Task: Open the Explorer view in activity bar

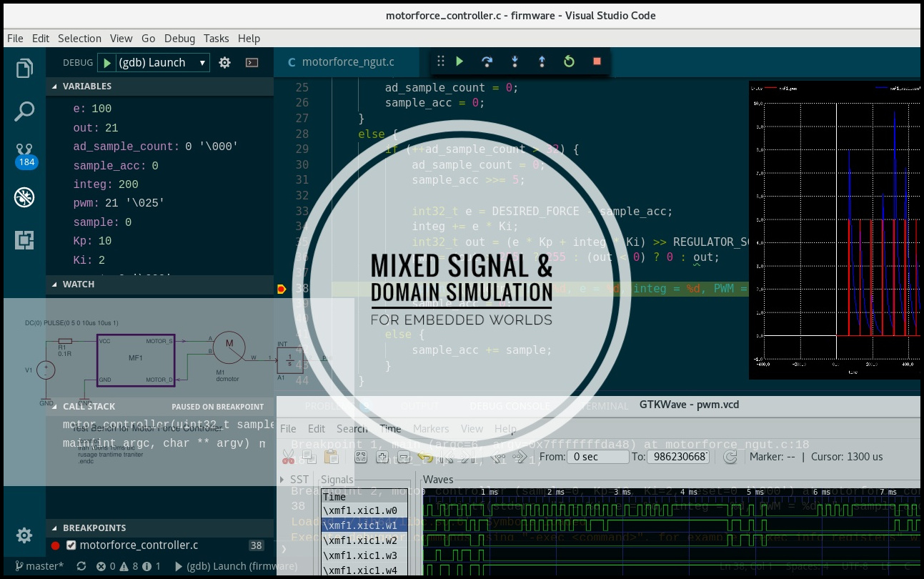Action: 24,69
